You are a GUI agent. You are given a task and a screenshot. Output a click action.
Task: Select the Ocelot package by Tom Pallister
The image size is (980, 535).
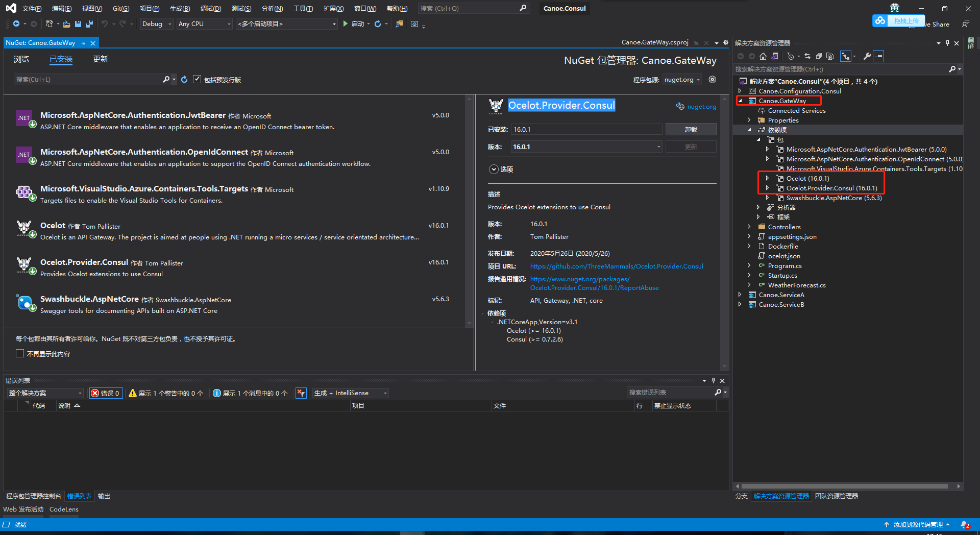(235, 231)
